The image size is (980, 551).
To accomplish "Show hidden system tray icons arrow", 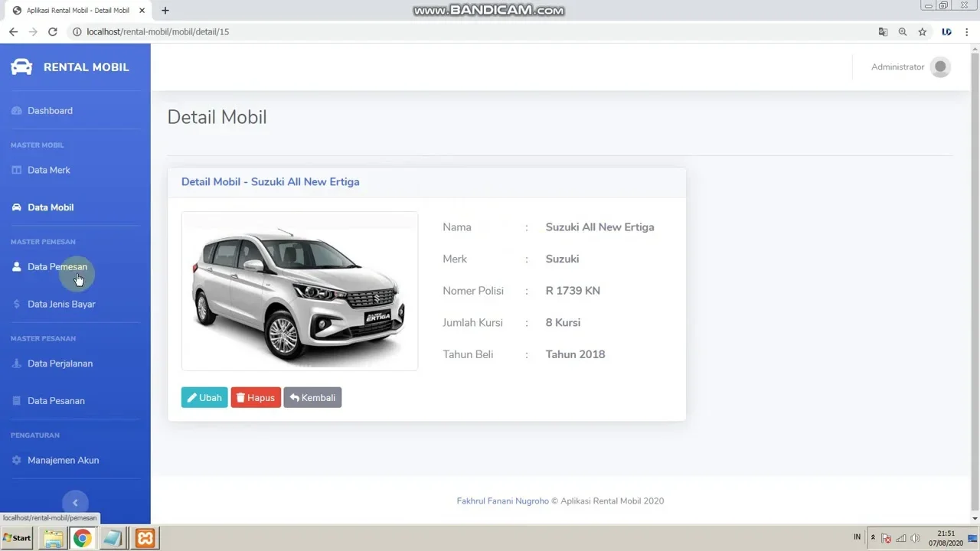I will click(x=873, y=538).
